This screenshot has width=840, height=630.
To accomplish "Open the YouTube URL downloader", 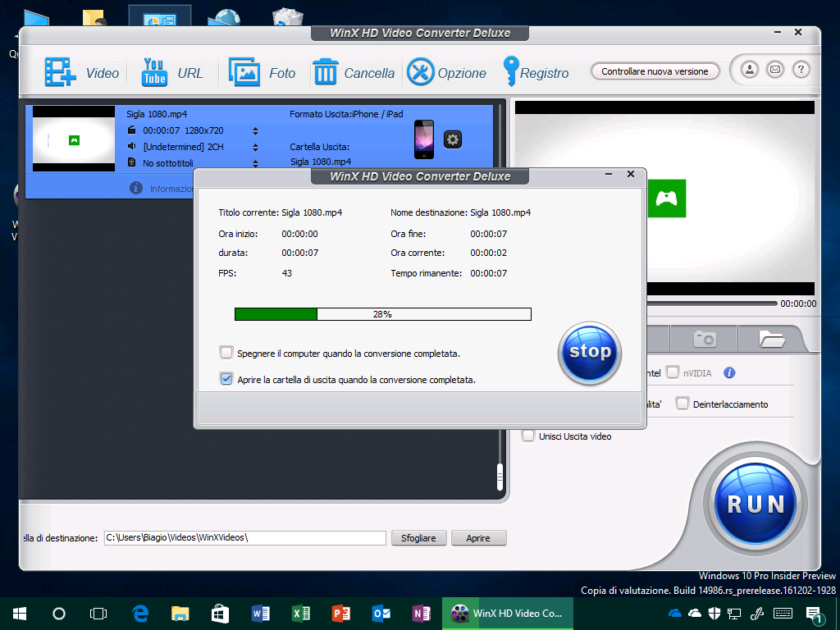I will [172, 73].
